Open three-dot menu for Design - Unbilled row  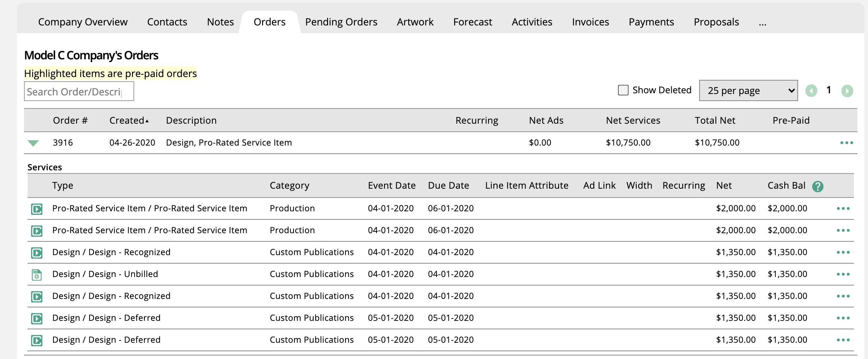pos(843,274)
